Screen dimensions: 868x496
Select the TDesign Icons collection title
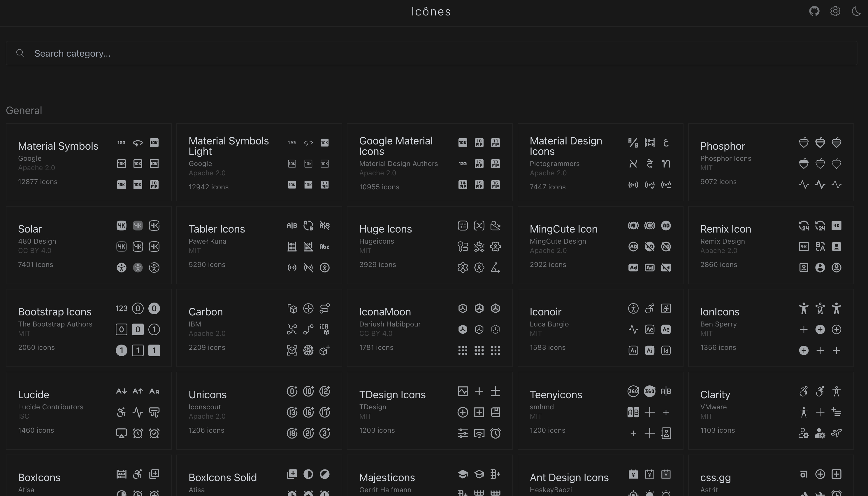392,394
